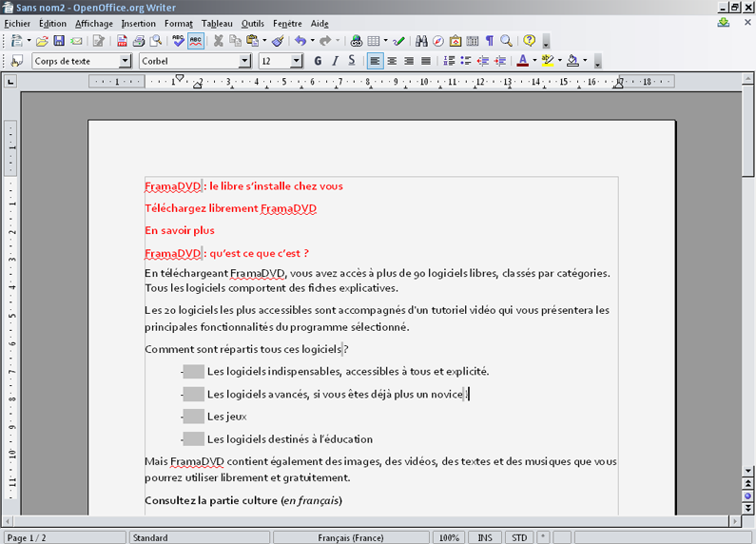Click the Paste clipboard icon
756x544 pixels.
(252, 41)
